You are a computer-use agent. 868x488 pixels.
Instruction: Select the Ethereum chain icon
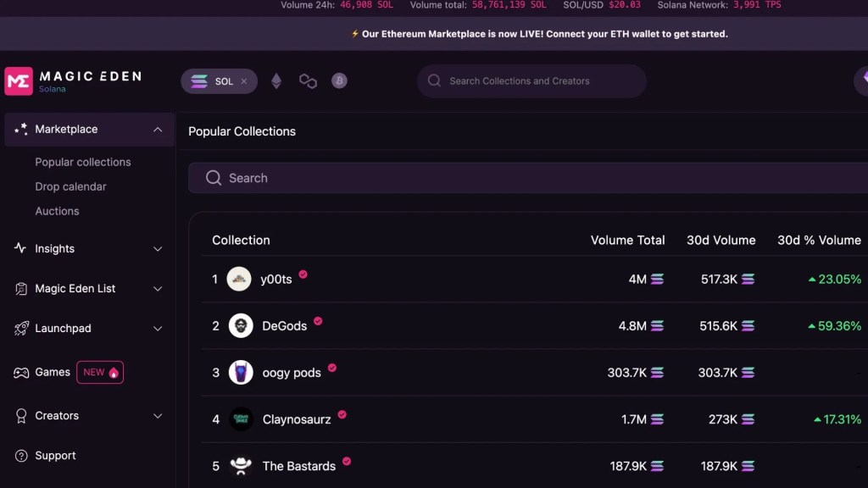click(276, 81)
